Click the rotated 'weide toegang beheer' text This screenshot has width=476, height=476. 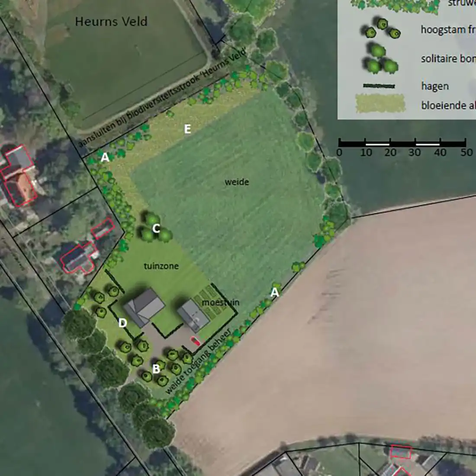pos(198,362)
